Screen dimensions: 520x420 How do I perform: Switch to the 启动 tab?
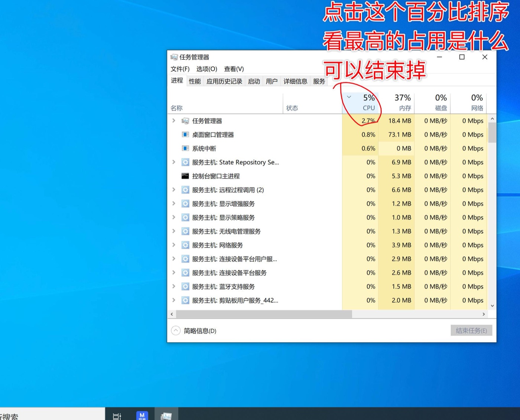[254, 81]
